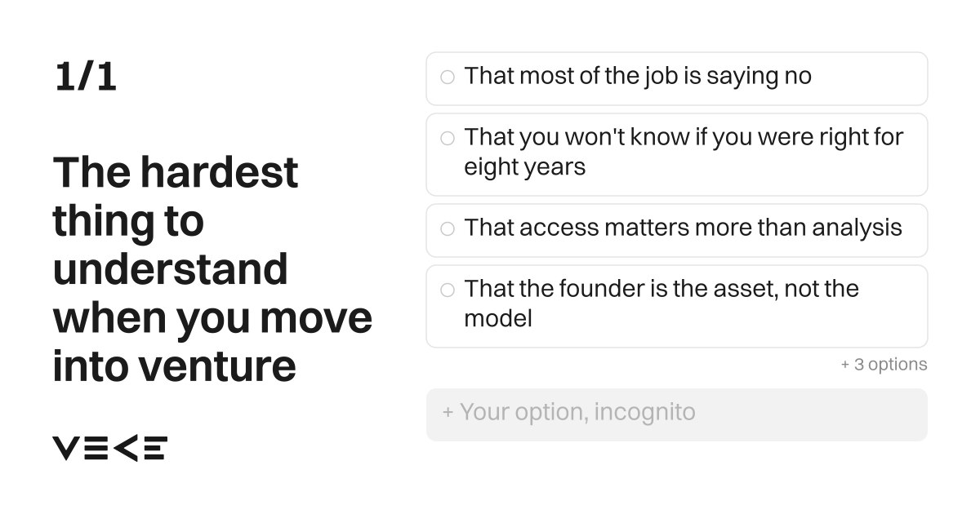The image size is (980, 514).
Task: Click the last three-bar glyph of the logo
Action: pos(155,448)
